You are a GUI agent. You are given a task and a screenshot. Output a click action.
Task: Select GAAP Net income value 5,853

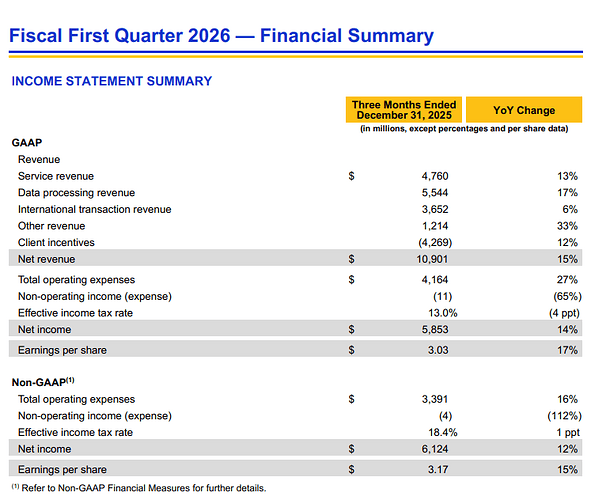435,330
